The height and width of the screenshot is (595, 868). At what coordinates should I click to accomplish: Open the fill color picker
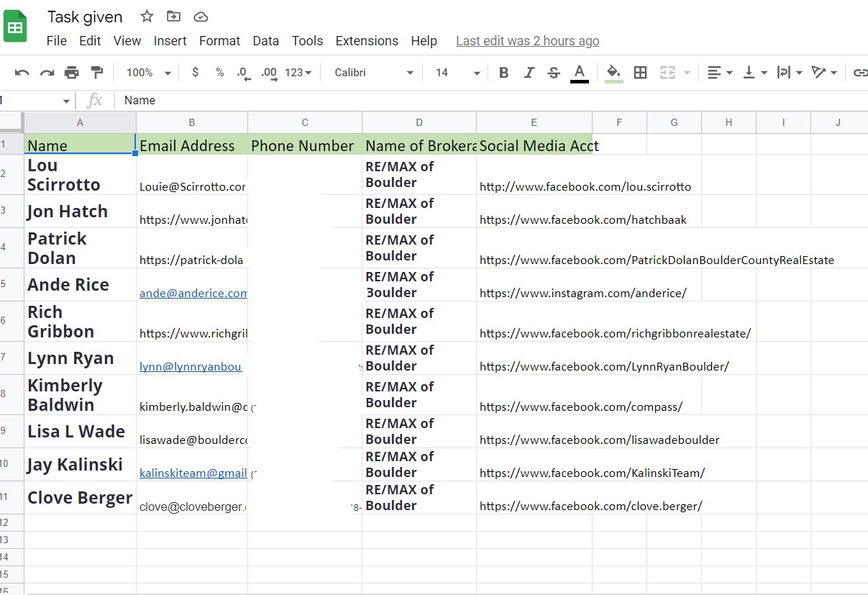613,73
